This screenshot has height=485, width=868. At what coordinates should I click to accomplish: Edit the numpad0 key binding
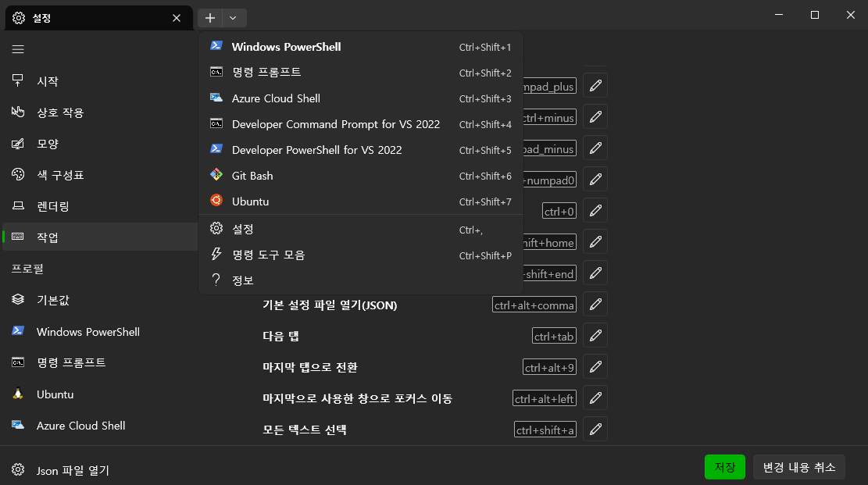(595, 180)
